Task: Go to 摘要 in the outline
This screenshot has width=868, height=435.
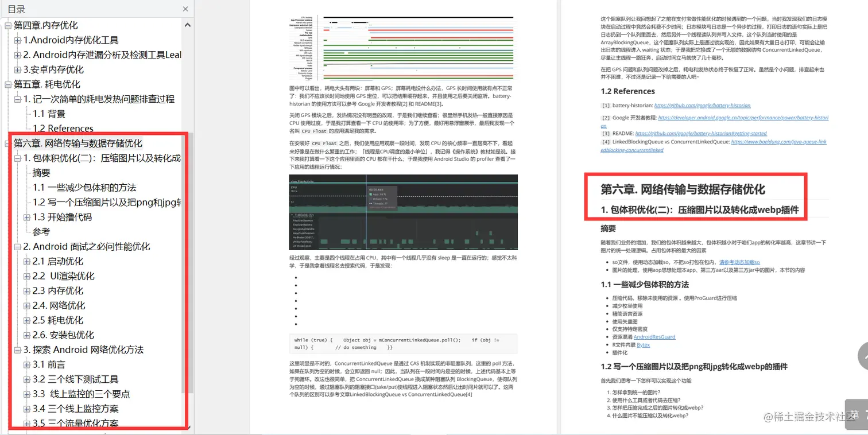Action: (41, 173)
